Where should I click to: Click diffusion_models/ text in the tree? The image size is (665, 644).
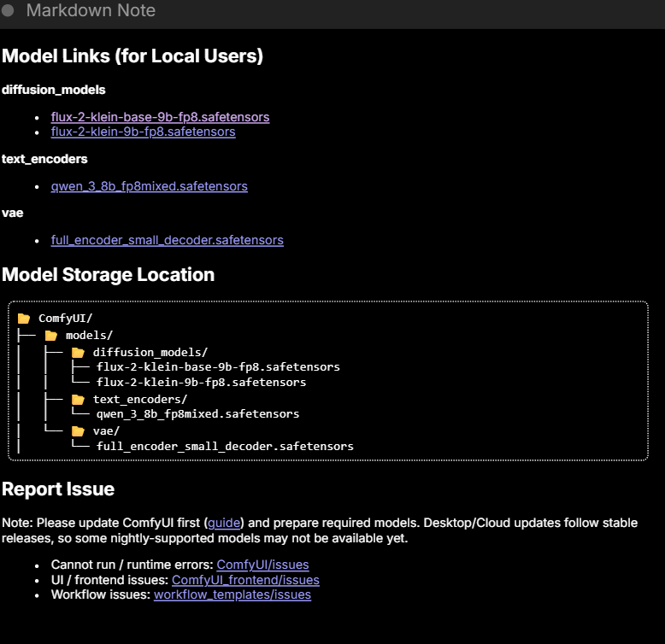point(150,352)
